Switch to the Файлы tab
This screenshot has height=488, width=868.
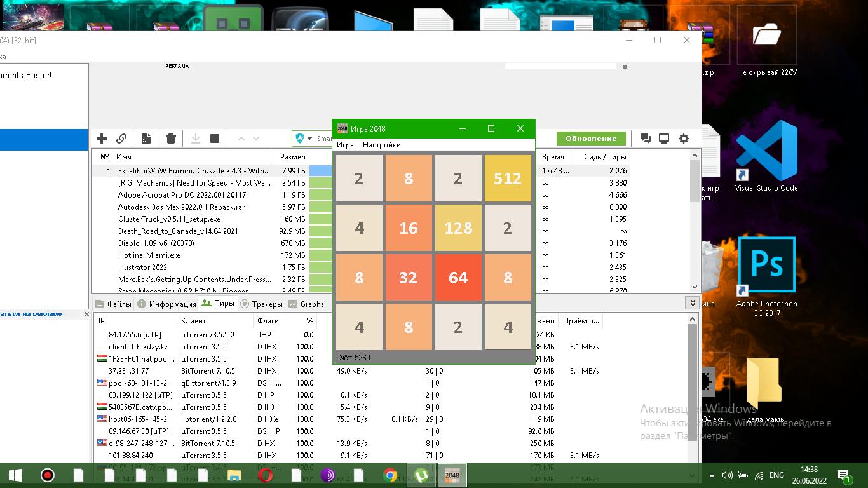113,304
